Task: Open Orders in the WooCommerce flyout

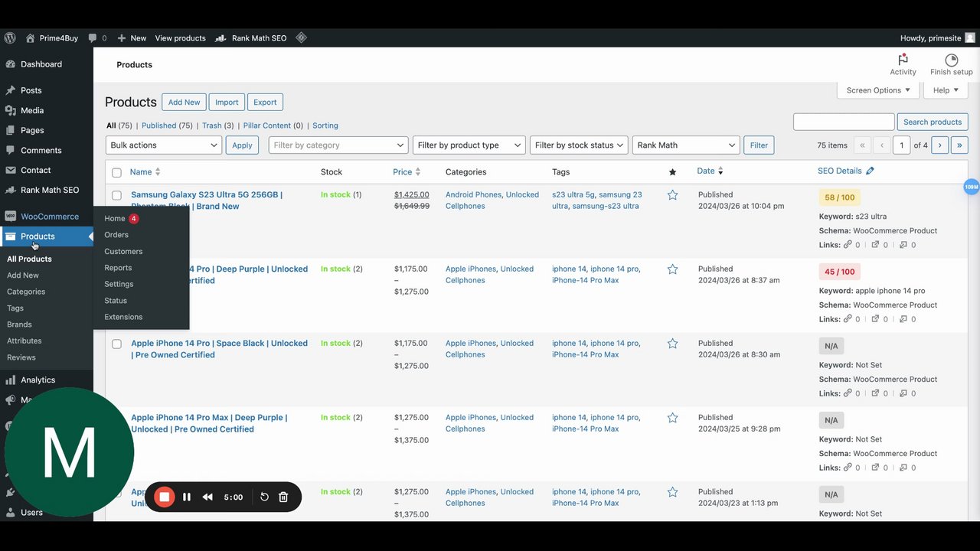Action: point(116,235)
